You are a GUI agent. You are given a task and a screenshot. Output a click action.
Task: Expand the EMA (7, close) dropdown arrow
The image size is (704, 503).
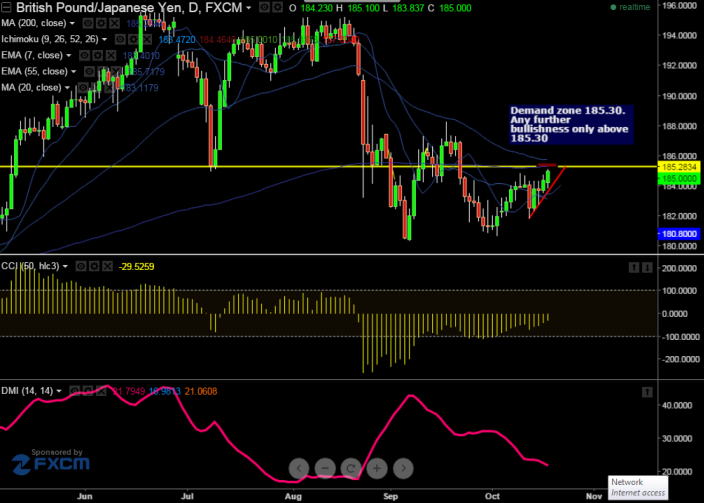68,56
